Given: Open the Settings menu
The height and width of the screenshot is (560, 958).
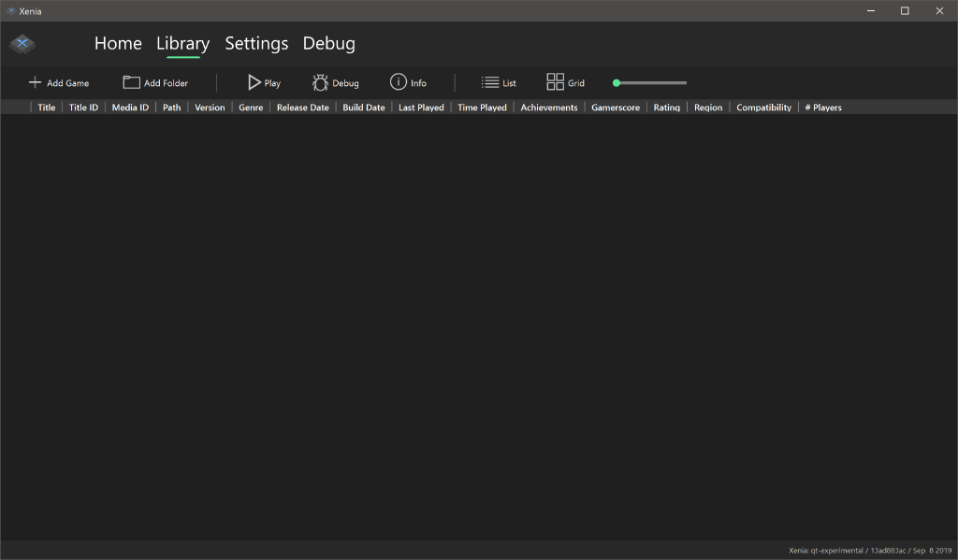Looking at the screenshot, I should click(256, 43).
